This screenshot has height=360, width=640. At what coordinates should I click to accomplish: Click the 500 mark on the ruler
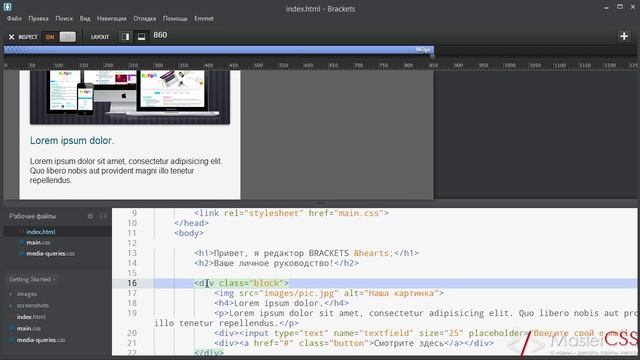click(x=258, y=65)
